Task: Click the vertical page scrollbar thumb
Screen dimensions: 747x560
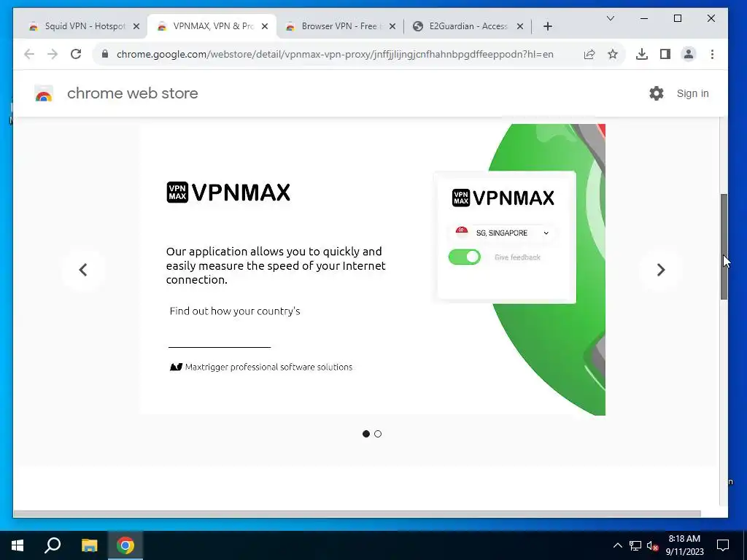Action: point(724,246)
